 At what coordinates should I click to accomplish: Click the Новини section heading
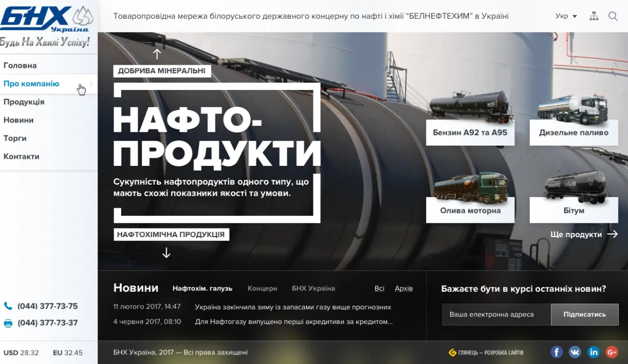[136, 287]
